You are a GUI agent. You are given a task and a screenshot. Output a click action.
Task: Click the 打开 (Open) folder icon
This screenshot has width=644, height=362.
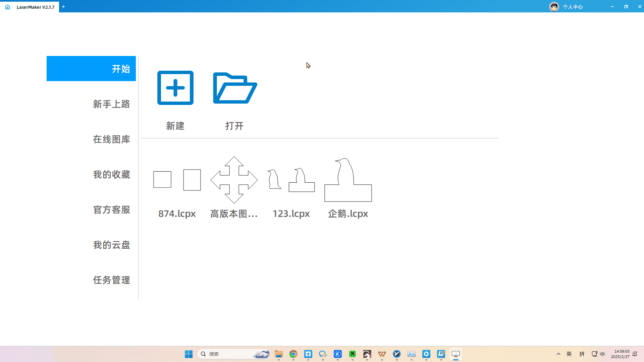tap(235, 88)
